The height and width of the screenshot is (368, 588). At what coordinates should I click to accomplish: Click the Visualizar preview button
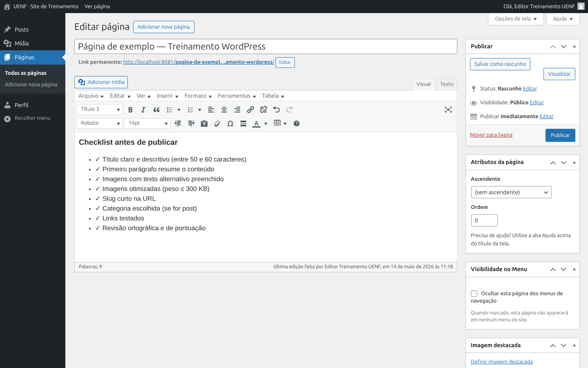pyautogui.click(x=559, y=74)
